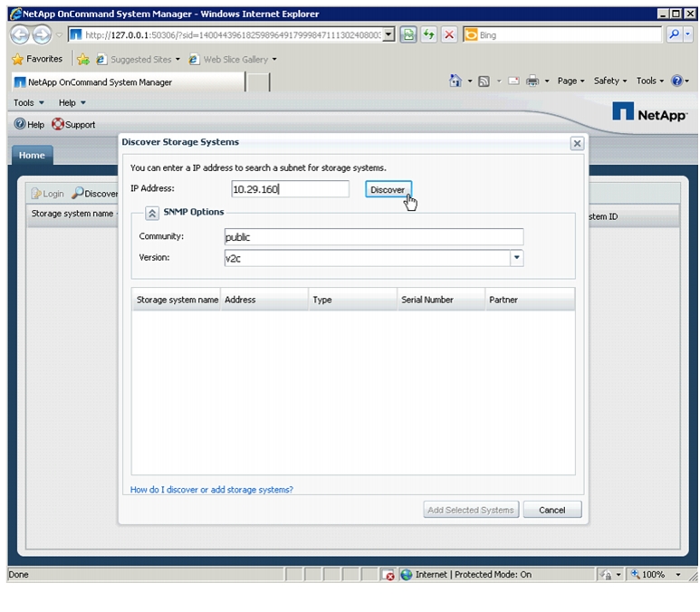The height and width of the screenshot is (612, 700).
Task: Sort by Type column header
Action: coord(352,300)
